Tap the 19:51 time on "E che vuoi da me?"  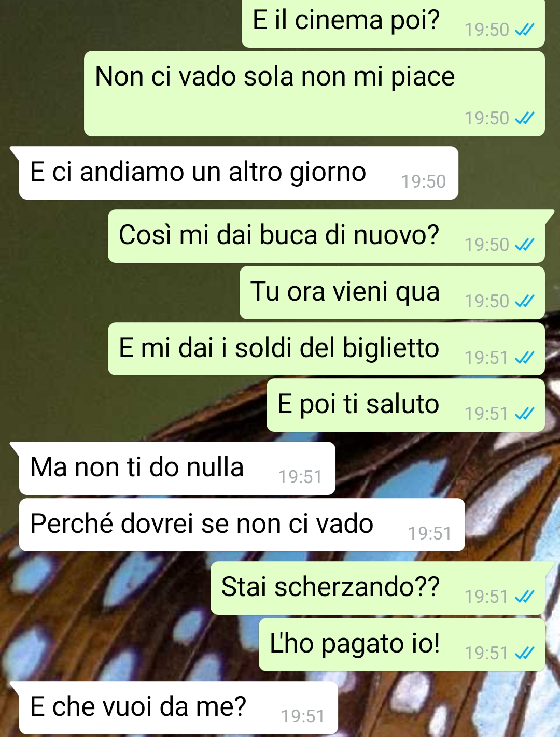303,716
